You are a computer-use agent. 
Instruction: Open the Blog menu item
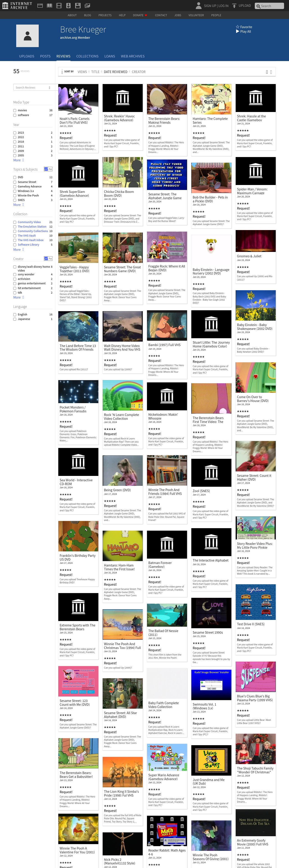click(x=88, y=15)
